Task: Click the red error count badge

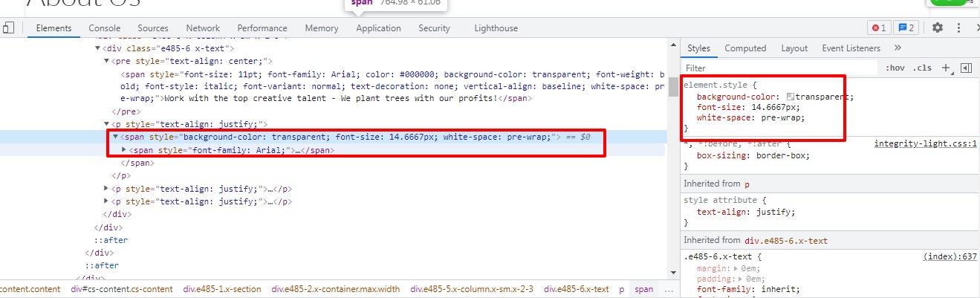Action: coord(879,28)
